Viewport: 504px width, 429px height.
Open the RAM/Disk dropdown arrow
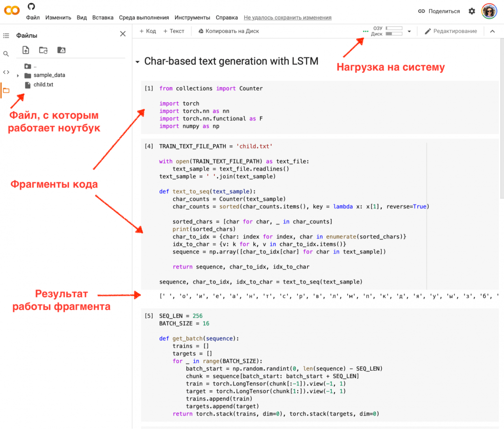[x=409, y=31]
